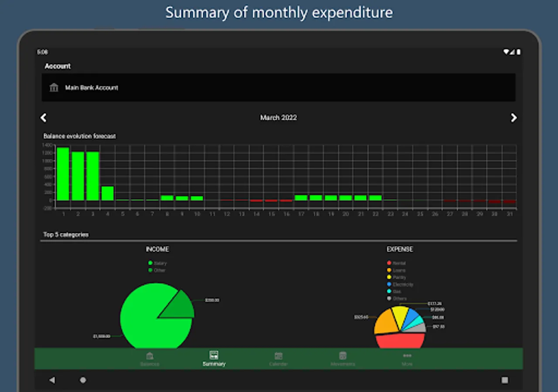Open the More three-dots menu

click(x=407, y=355)
